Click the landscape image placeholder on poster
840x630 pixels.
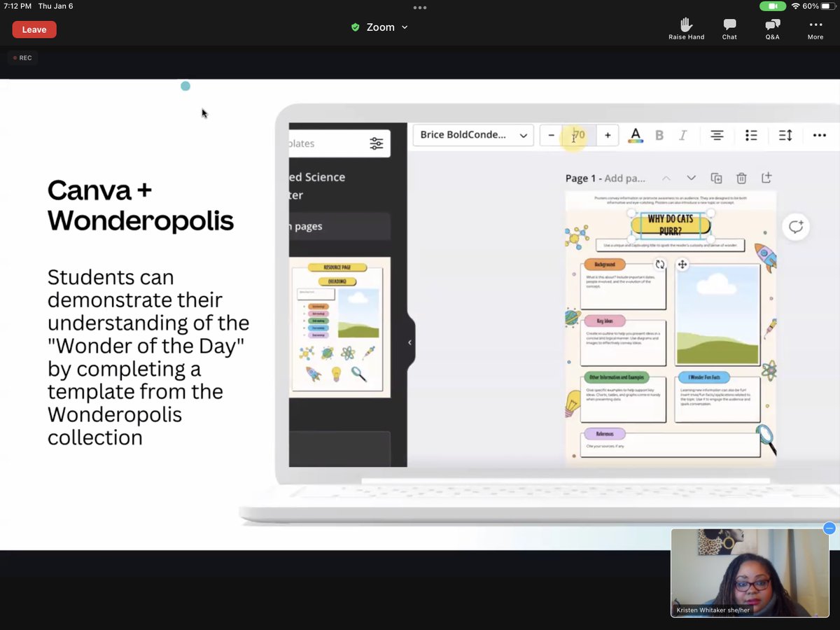point(717,315)
